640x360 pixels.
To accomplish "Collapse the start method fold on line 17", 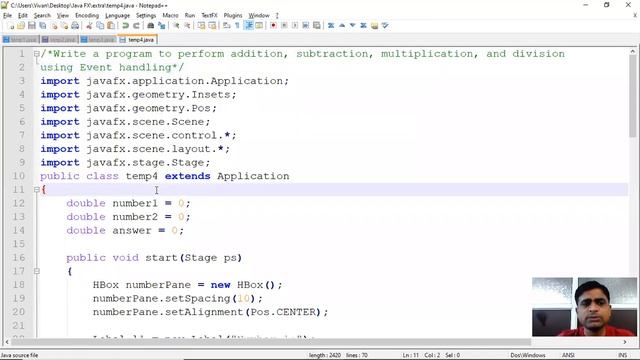I will click(x=37, y=271).
